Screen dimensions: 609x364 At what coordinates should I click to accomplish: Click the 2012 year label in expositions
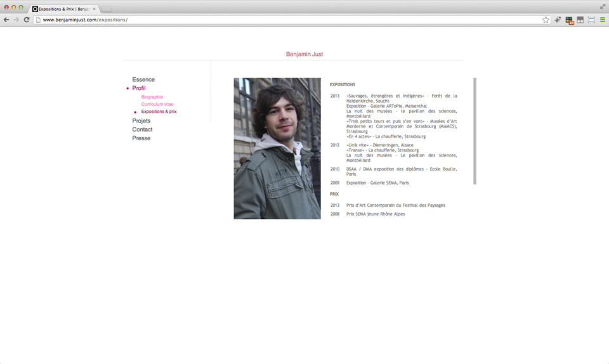click(x=335, y=145)
